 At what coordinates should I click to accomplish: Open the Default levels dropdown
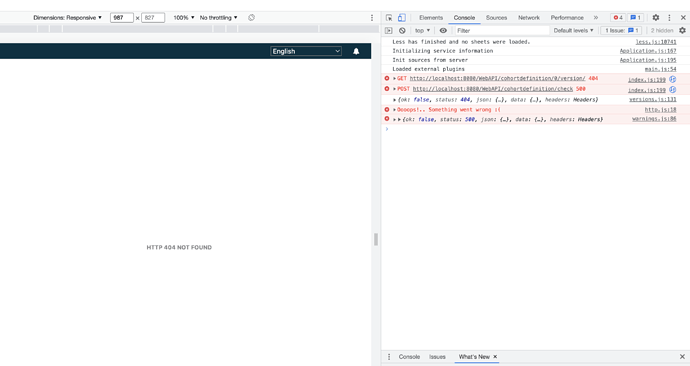573,30
